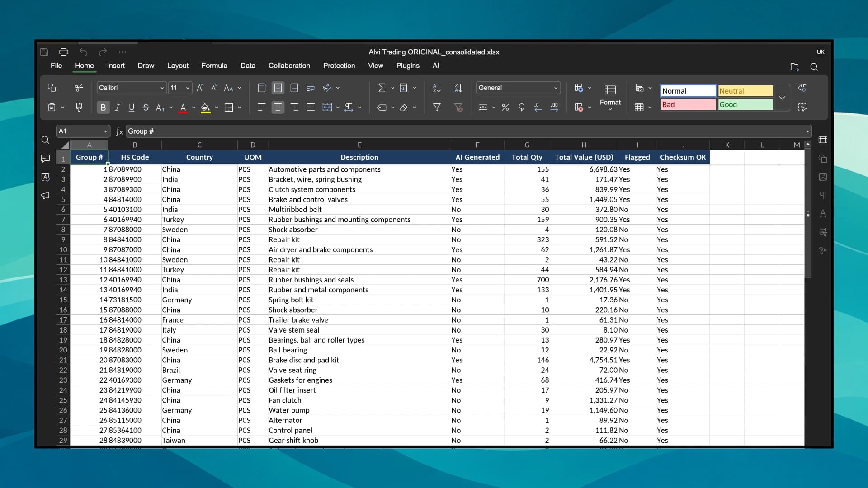Sort descending Z to A
This screenshot has height=488, width=868.
tap(458, 88)
